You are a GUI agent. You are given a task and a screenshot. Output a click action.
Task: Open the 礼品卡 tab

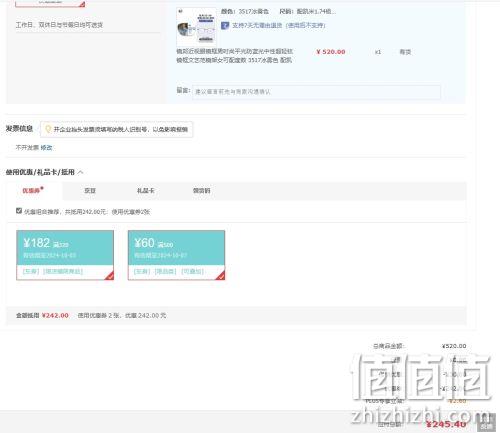145,191
